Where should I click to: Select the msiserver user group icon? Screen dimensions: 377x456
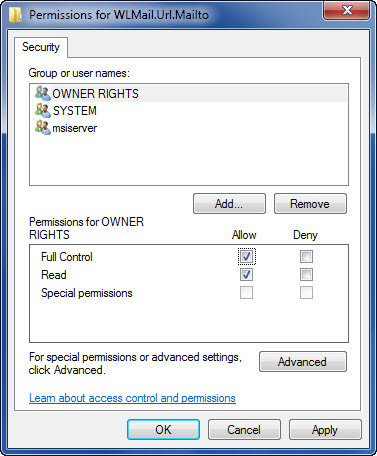coord(43,128)
